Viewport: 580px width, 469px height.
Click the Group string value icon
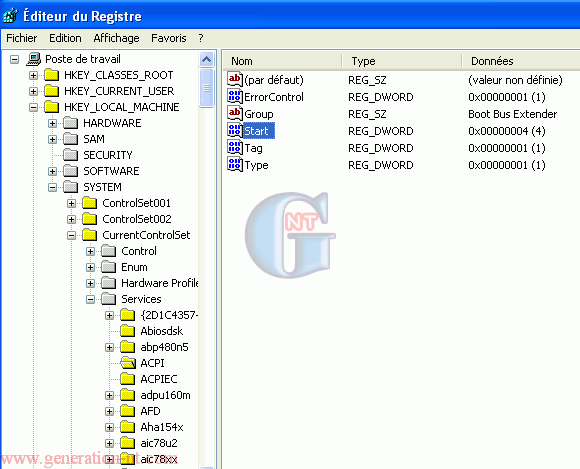[x=235, y=113]
